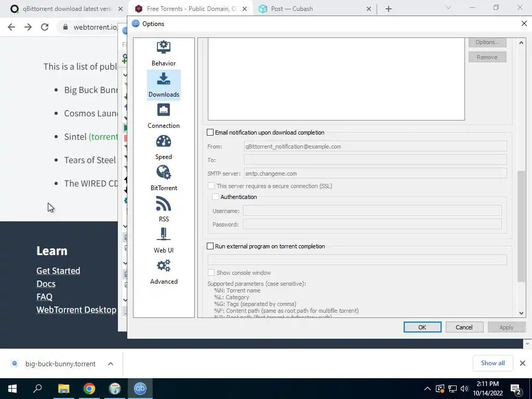Viewport: 532px width, 399px height.
Task: Click the taskbar clock showing 2:11 PM
Action: [x=487, y=389]
